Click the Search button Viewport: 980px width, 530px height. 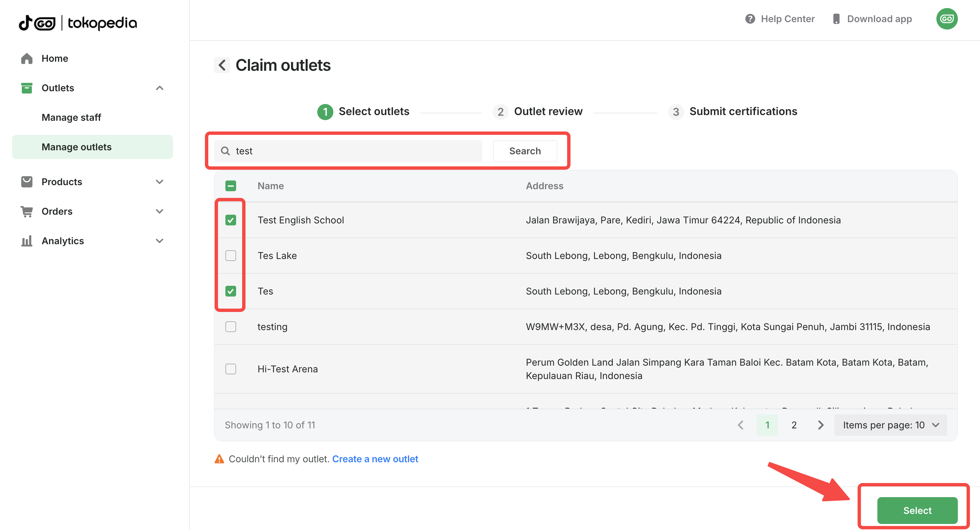coord(525,151)
